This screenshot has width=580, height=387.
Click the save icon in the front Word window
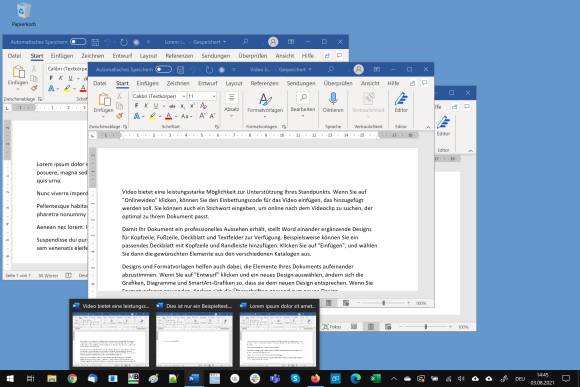click(x=181, y=70)
